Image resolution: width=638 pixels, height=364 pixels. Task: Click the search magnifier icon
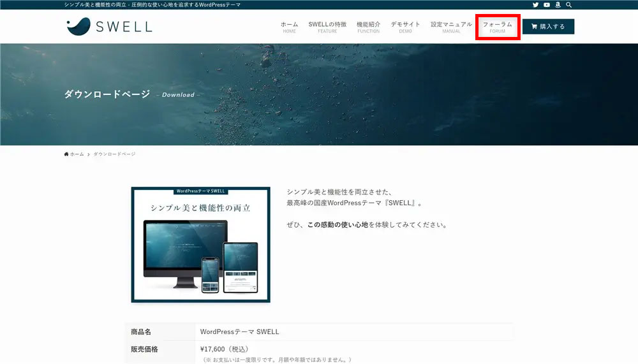click(x=568, y=5)
